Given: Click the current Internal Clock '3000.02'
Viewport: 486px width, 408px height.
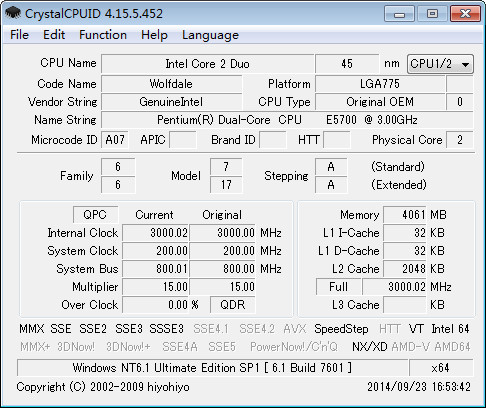Looking at the screenshot, I should click(155, 233).
